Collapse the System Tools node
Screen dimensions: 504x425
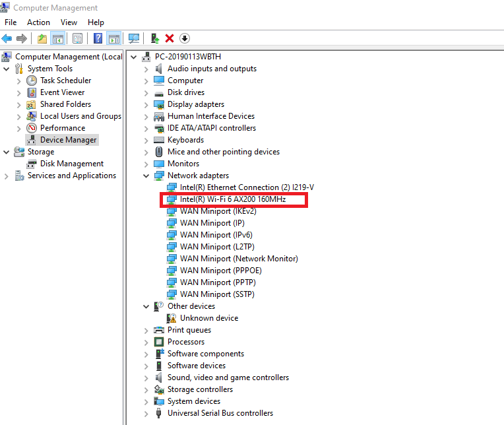click(6, 69)
